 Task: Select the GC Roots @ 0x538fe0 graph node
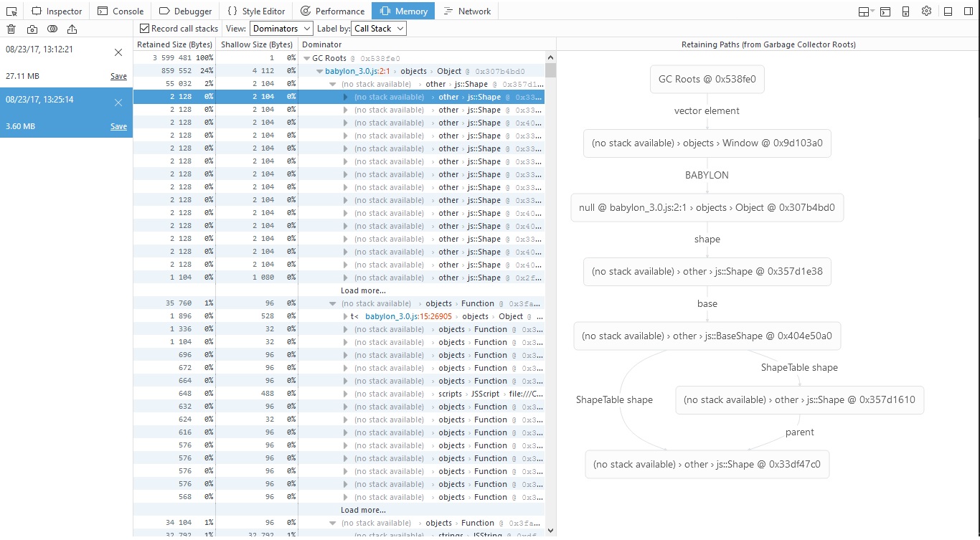click(707, 80)
